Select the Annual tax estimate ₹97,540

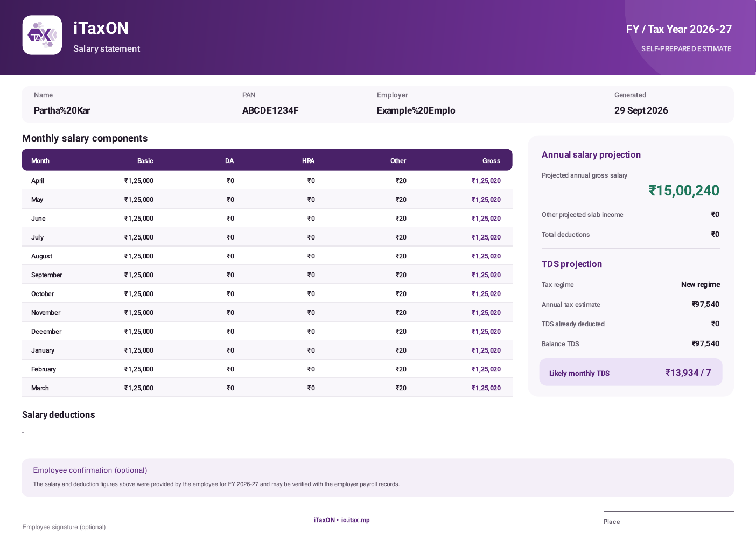(x=706, y=304)
